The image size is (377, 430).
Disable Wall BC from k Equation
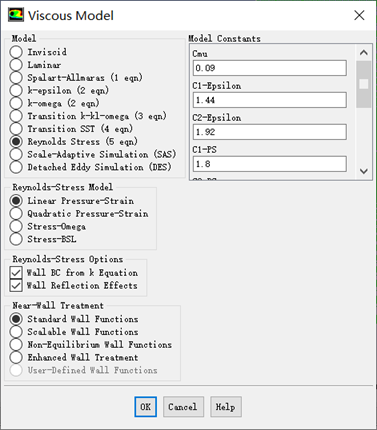pos(16,273)
